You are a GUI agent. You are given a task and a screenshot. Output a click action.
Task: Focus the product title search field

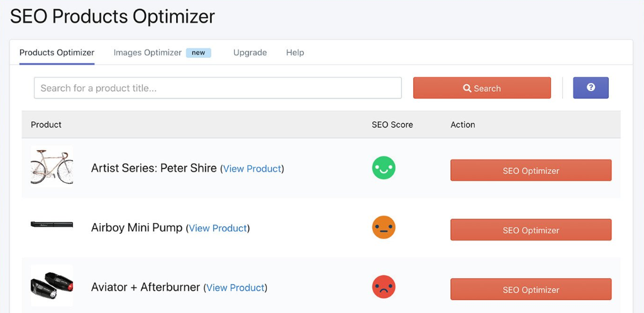click(x=218, y=88)
